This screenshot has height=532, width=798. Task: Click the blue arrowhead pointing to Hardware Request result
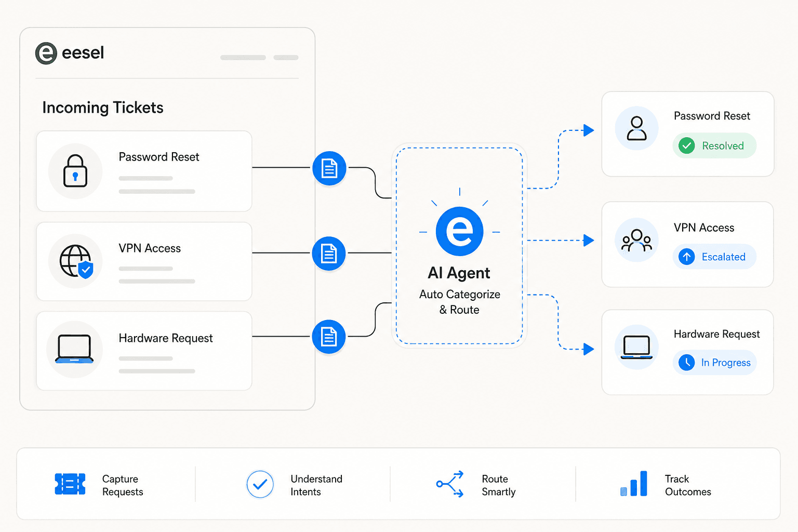pos(589,349)
